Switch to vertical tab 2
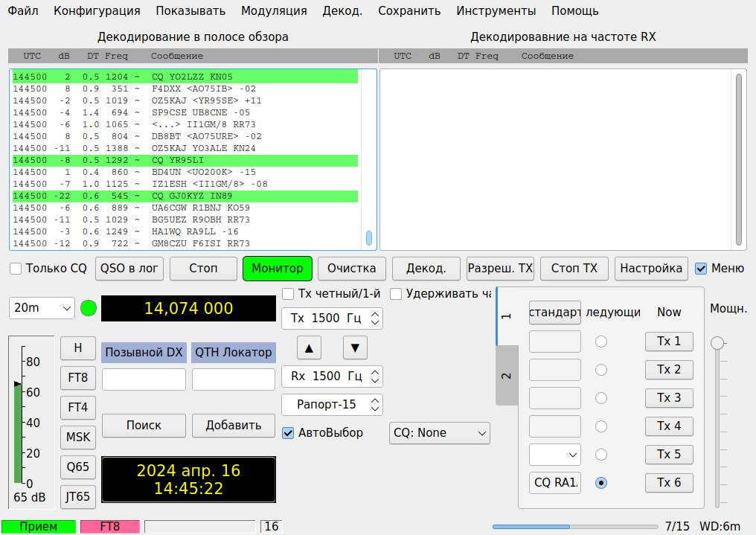This screenshot has height=535, width=756. [x=507, y=376]
